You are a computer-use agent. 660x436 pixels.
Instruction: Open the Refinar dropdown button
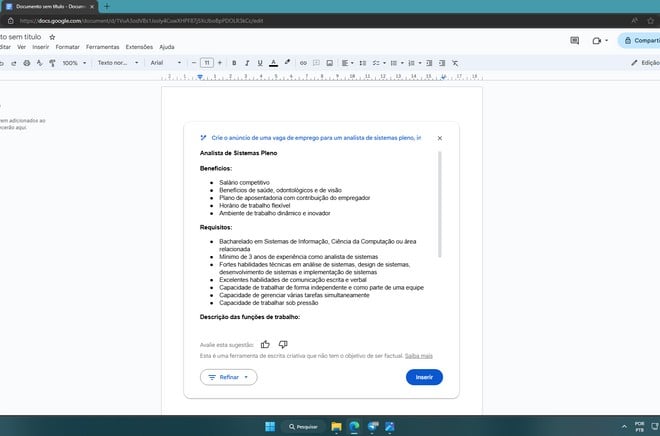click(229, 377)
